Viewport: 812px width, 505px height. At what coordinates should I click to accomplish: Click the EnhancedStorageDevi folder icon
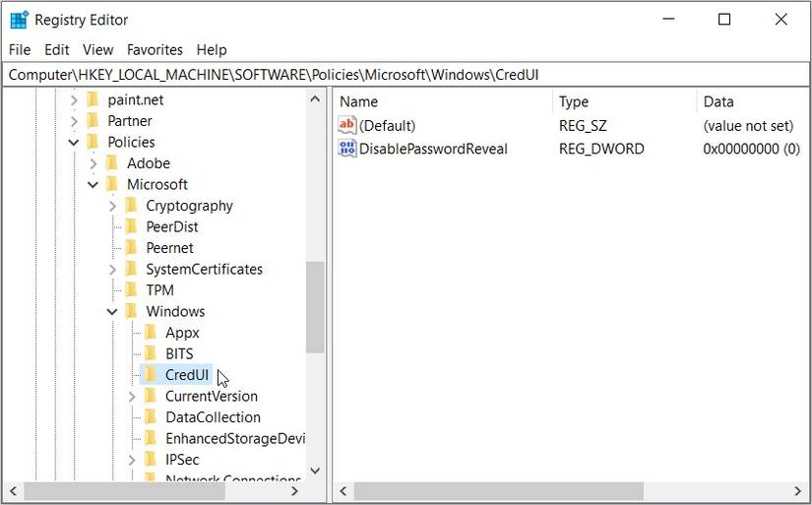tap(151, 439)
